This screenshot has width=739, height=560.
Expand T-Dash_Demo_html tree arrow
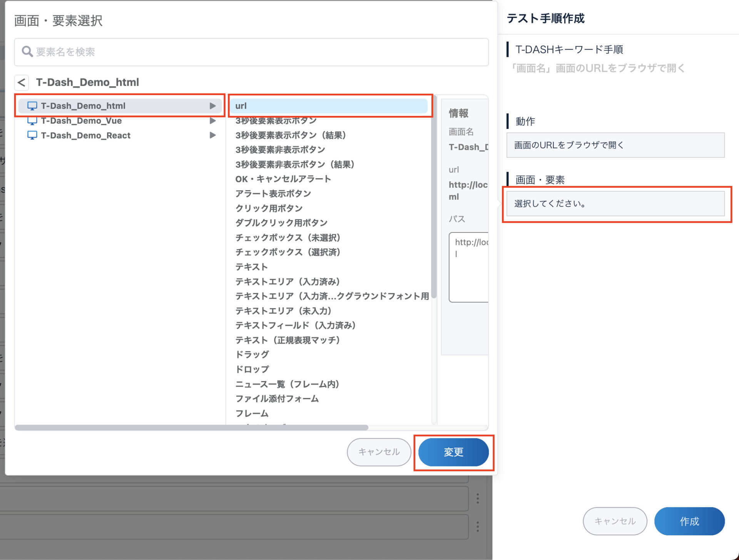click(212, 106)
